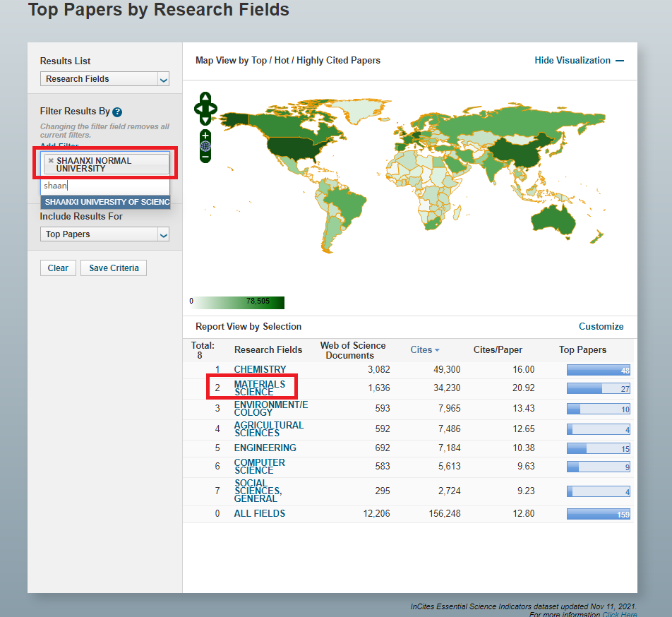
Task: Remove the Shaanxi Normal University filter
Action: tap(51, 161)
